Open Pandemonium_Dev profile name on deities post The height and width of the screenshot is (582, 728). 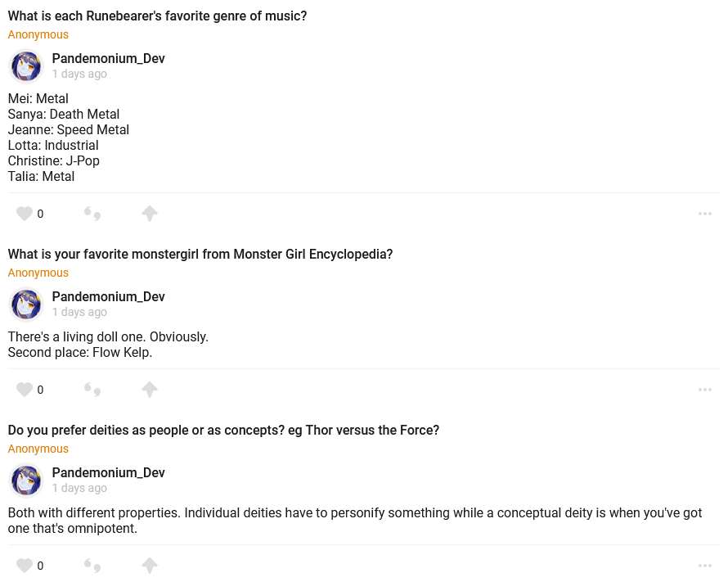108,472
